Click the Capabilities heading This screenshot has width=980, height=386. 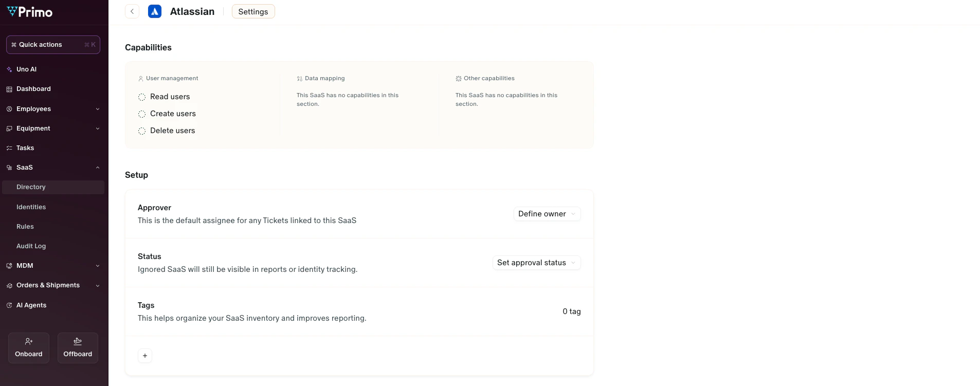coord(148,47)
